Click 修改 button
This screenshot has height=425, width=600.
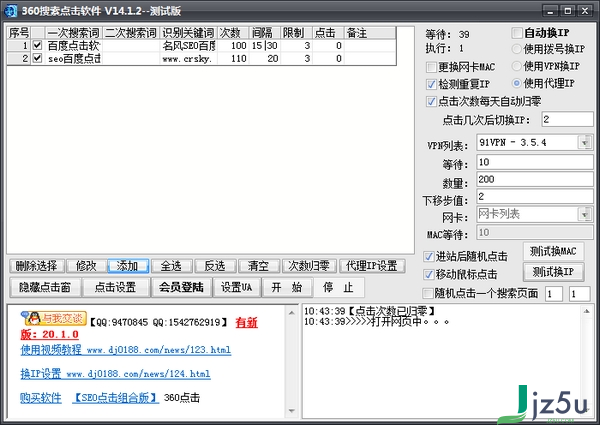[86, 266]
